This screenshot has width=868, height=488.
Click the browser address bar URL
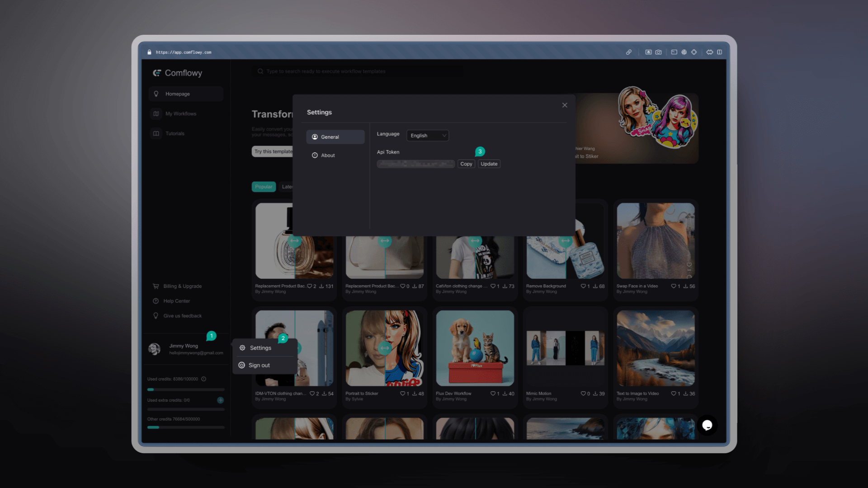point(184,52)
